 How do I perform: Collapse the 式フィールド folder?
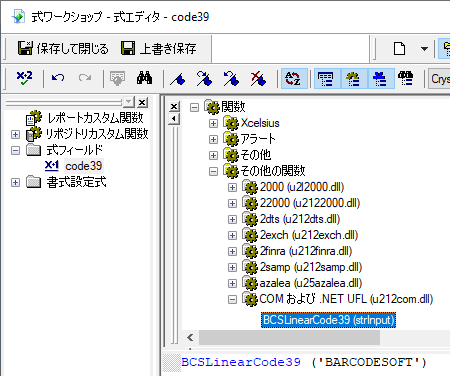(15, 150)
